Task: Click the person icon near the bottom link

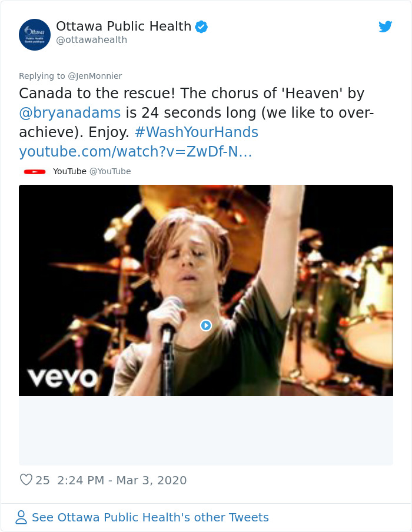Action: point(21,517)
